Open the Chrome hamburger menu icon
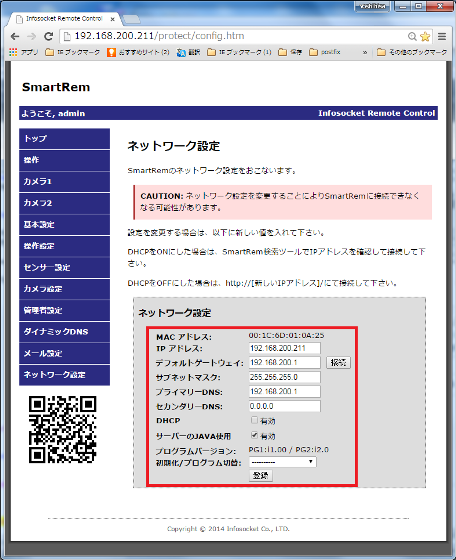This screenshot has height=560, width=456. (442, 36)
